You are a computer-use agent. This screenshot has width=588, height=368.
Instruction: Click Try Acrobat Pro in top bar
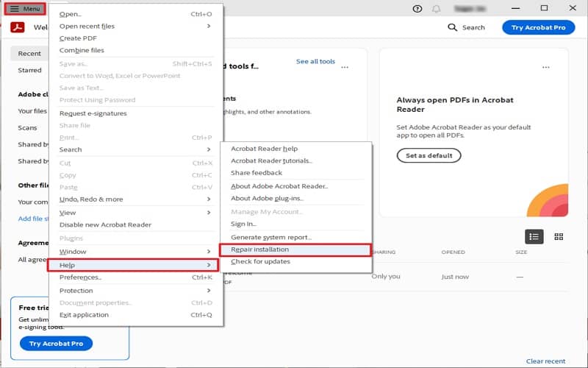(538, 27)
